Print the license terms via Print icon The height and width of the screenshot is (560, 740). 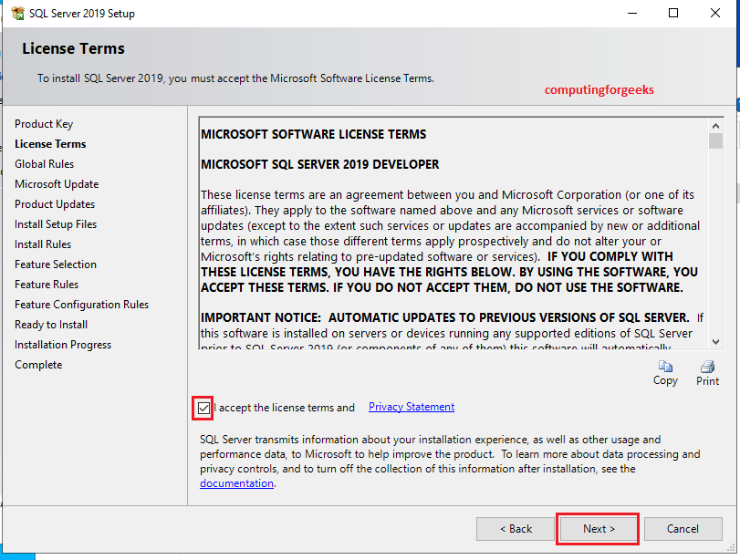(x=707, y=368)
